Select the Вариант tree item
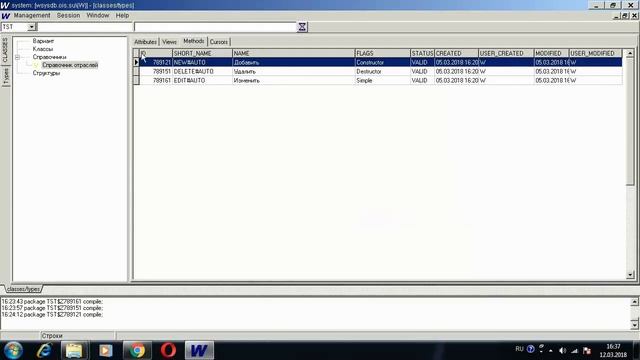This screenshot has height=360, width=640. (43, 41)
